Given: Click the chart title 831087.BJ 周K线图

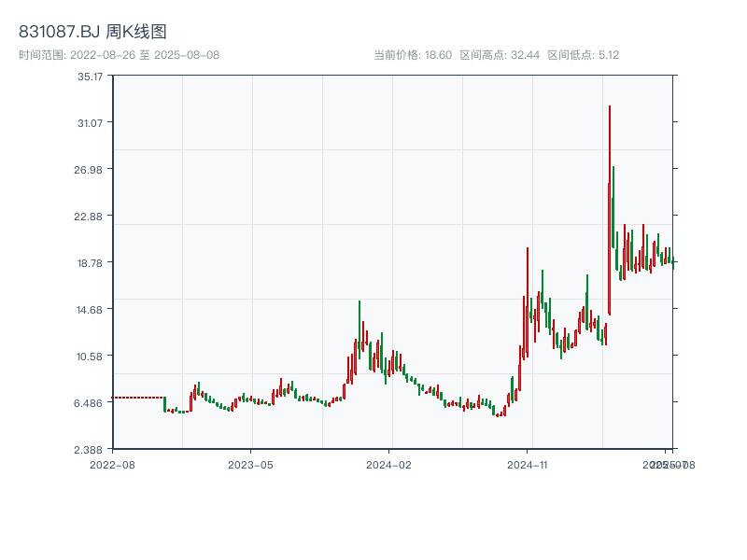Looking at the screenshot, I should [x=92, y=32].
